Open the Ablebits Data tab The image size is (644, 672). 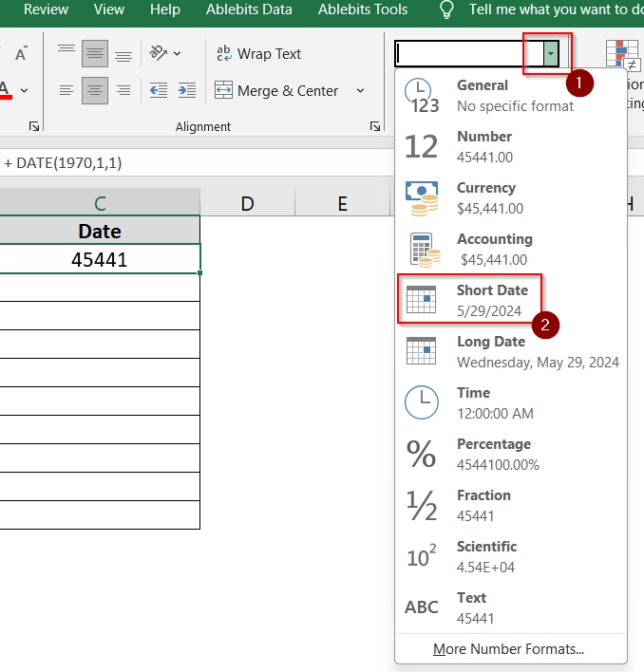tap(249, 9)
